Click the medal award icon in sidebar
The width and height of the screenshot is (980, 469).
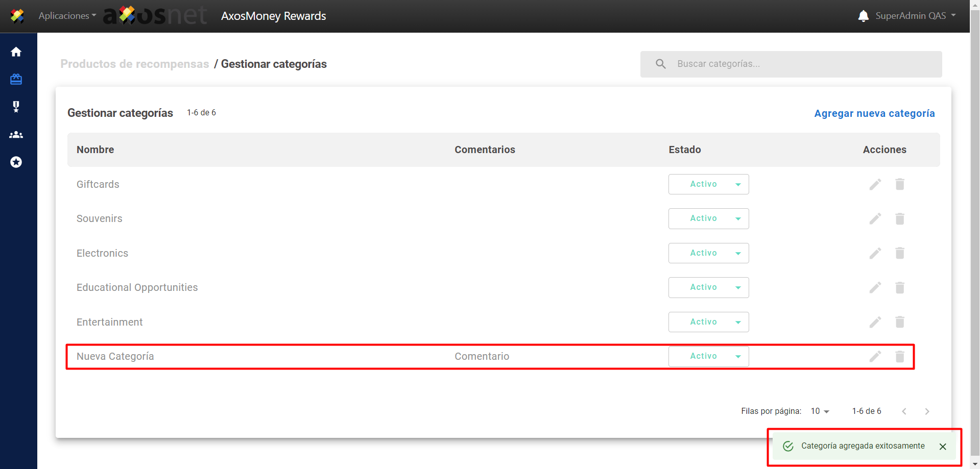click(x=16, y=107)
